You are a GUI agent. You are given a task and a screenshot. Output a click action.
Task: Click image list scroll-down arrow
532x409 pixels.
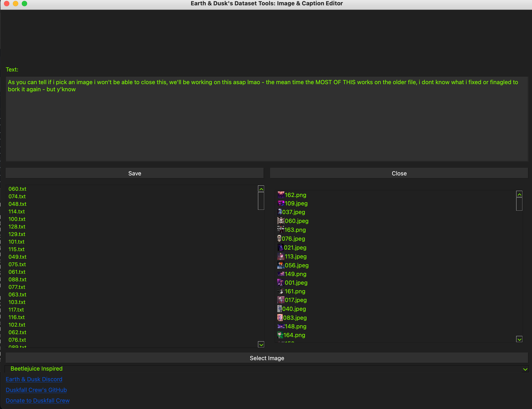519,339
